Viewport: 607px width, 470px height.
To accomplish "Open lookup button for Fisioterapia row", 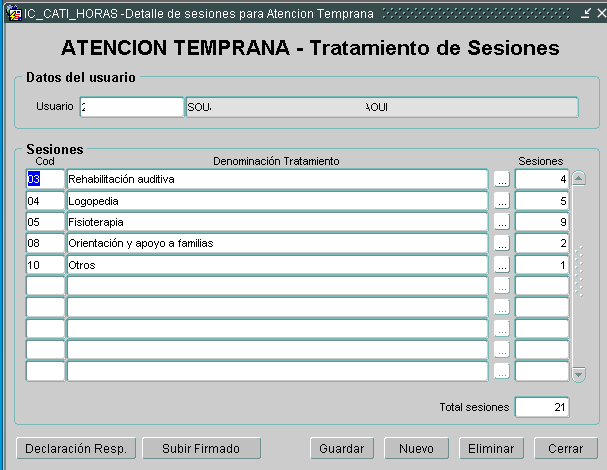I will (502, 222).
